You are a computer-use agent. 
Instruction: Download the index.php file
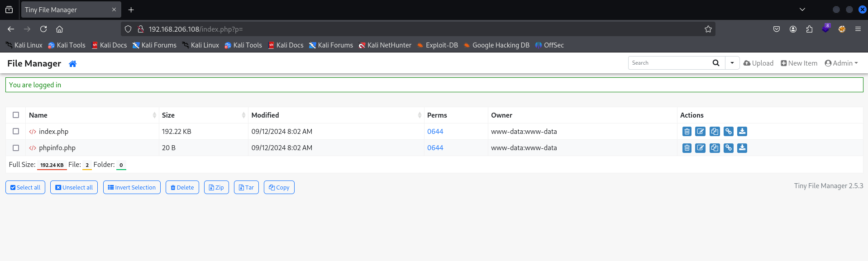coord(742,132)
